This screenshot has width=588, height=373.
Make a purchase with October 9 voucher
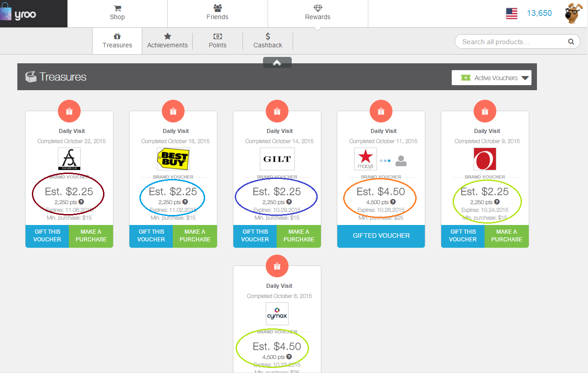[507, 236]
